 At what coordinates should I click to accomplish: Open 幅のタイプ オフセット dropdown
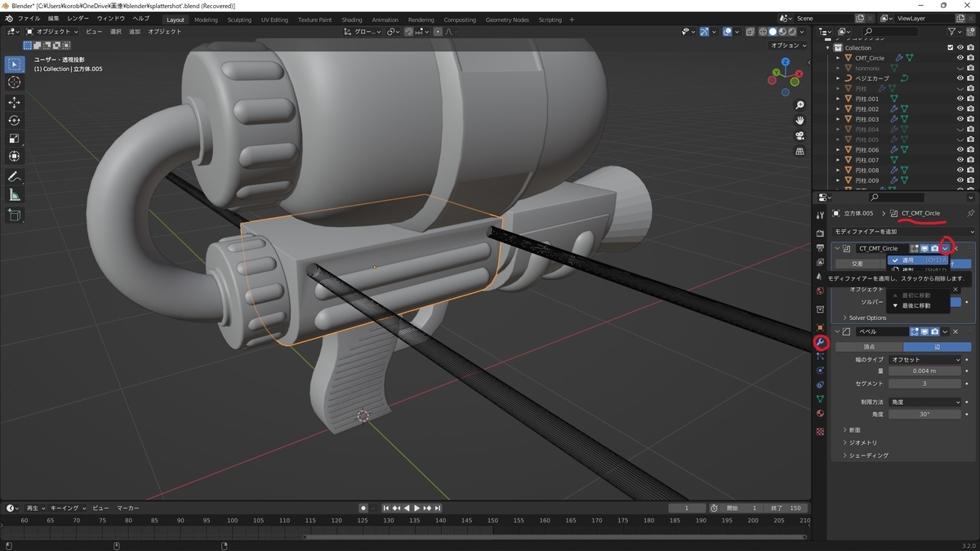(925, 359)
